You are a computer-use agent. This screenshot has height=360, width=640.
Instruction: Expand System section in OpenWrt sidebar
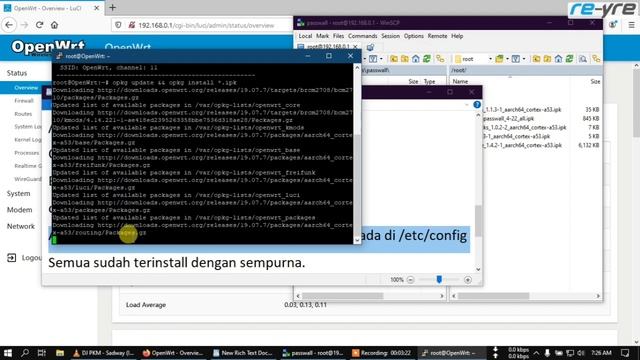(18, 193)
